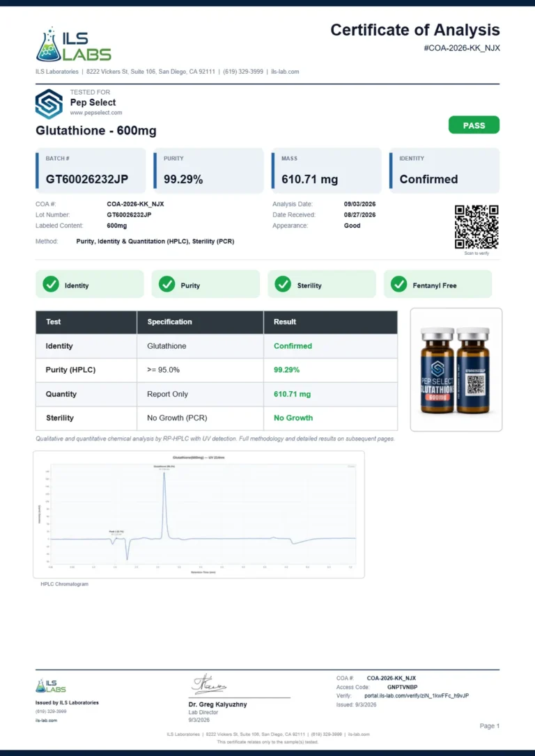Select the Confirmed identity card value
This screenshot has width=535, height=756.
pyautogui.click(x=428, y=180)
